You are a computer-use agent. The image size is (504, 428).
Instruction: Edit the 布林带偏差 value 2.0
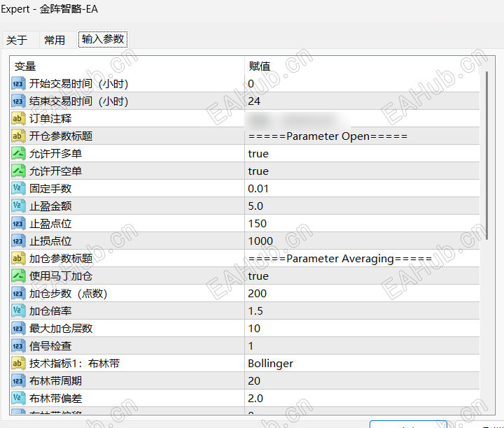(362, 399)
